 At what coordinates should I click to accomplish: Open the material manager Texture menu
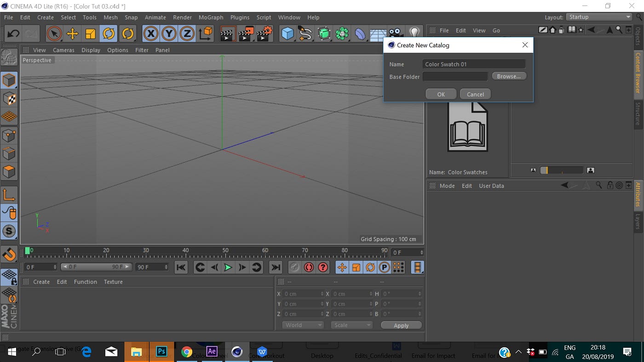(113, 282)
